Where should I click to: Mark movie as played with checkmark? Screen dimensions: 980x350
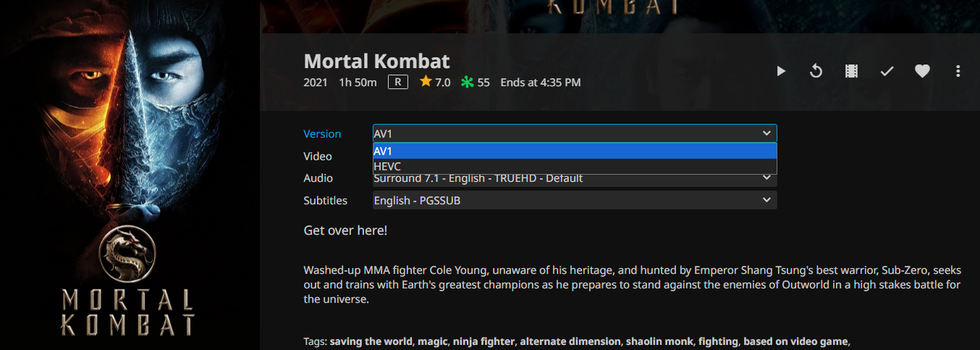[887, 71]
